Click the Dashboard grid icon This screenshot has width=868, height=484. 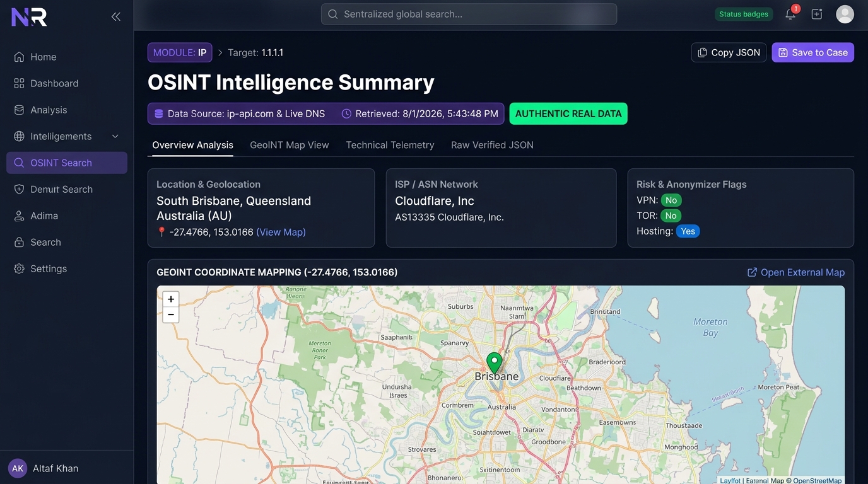coord(19,83)
